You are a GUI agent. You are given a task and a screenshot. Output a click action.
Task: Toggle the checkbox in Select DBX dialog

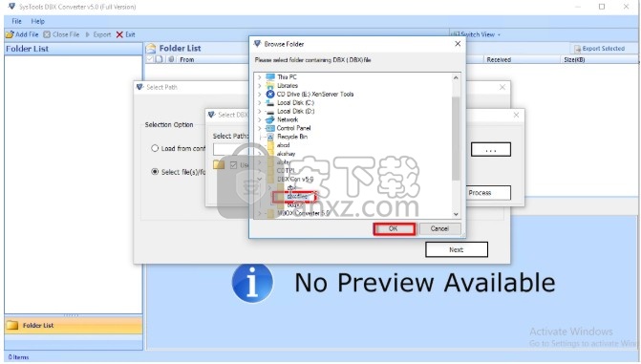tap(233, 165)
